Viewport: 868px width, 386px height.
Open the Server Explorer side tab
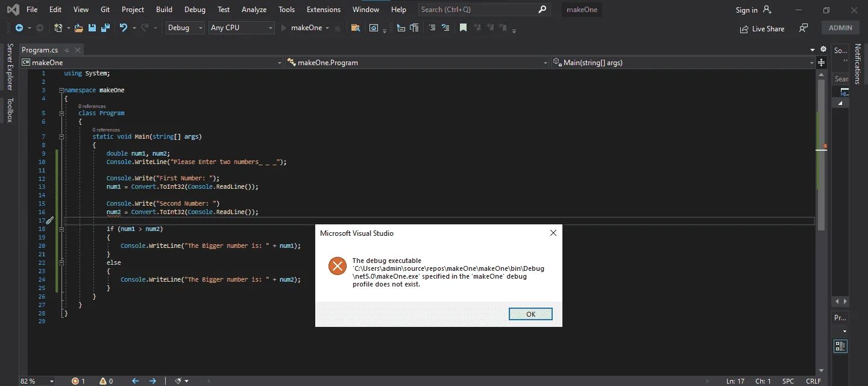pos(9,66)
